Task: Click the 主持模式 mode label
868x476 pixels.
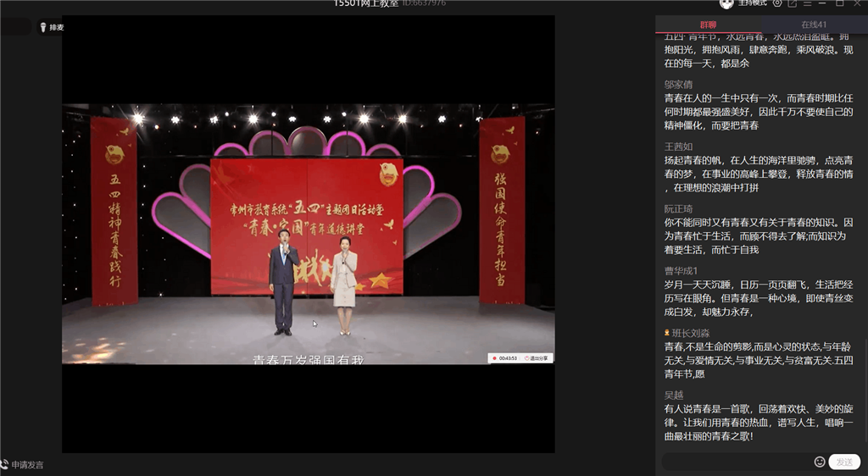Action: click(753, 3)
